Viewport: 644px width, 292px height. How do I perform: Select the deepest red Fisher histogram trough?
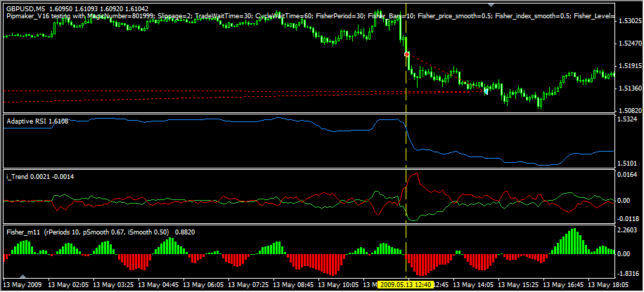click(422, 265)
